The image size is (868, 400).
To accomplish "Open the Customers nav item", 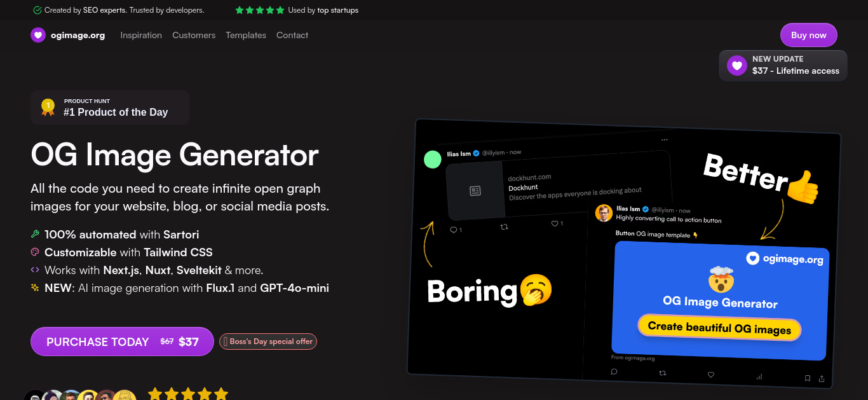I will pyautogui.click(x=194, y=35).
